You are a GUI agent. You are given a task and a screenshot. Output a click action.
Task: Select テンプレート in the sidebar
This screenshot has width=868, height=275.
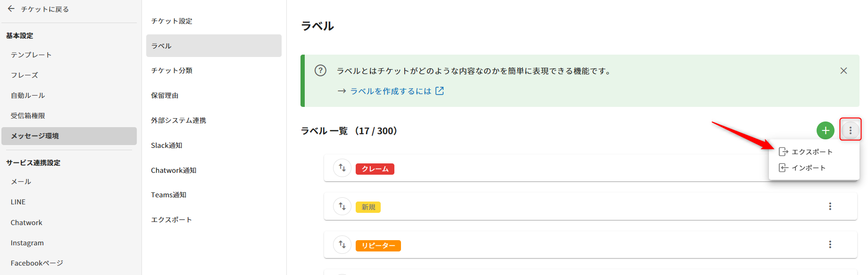coord(31,55)
